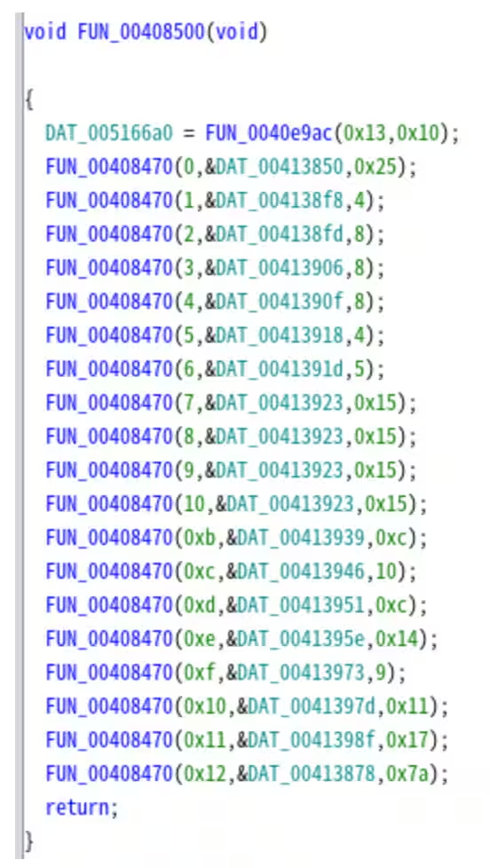Select the DAT_0041397d reference

[312, 706]
